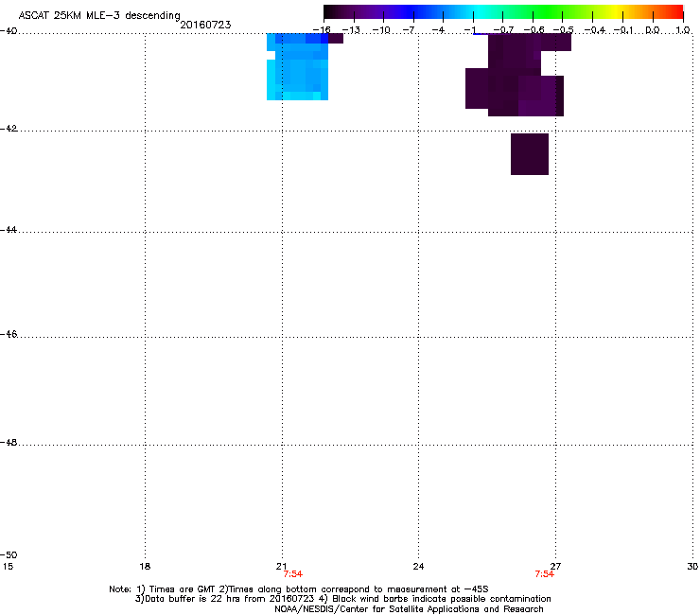Click the 0.0 label on the color scale

[653, 30]
